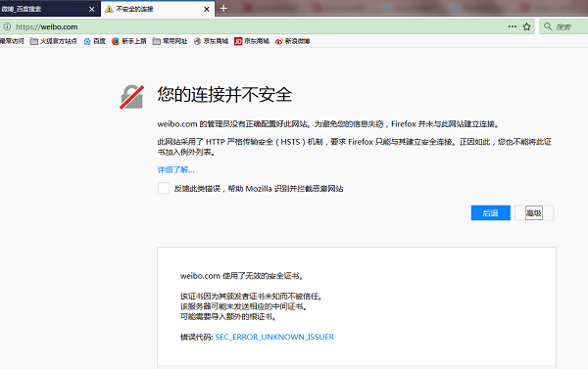Click the text weibo.com 使用了无效的安全证书
The height and width of the screenshot is (369, 588).
[241, 276]
